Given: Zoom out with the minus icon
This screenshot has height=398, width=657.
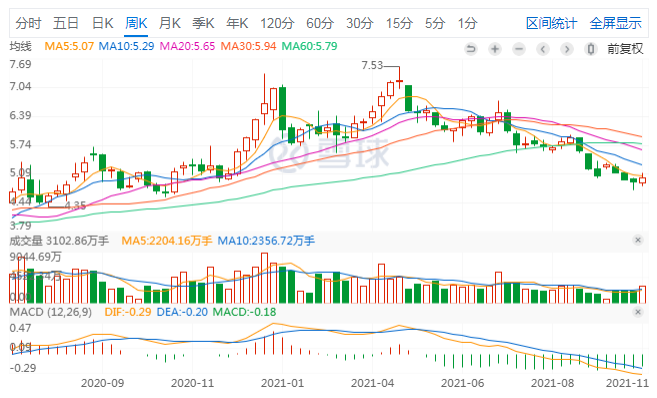Looking at the screenshot, I should coord(519,49).
